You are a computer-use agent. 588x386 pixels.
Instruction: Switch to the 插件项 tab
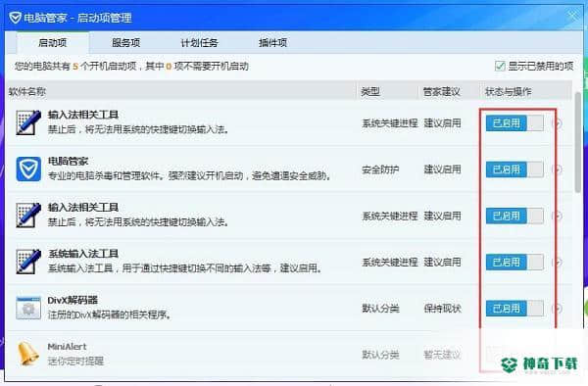[x=273, y=43]
